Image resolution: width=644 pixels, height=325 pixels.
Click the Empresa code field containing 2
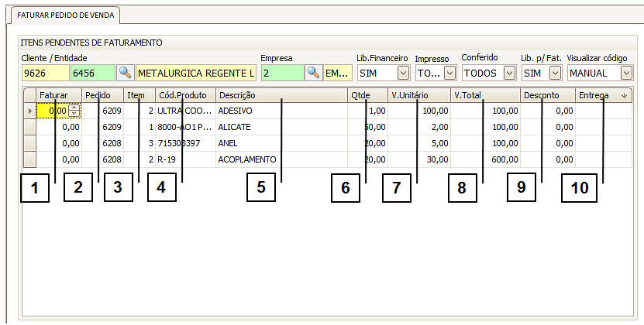click(x=281, y=73)
